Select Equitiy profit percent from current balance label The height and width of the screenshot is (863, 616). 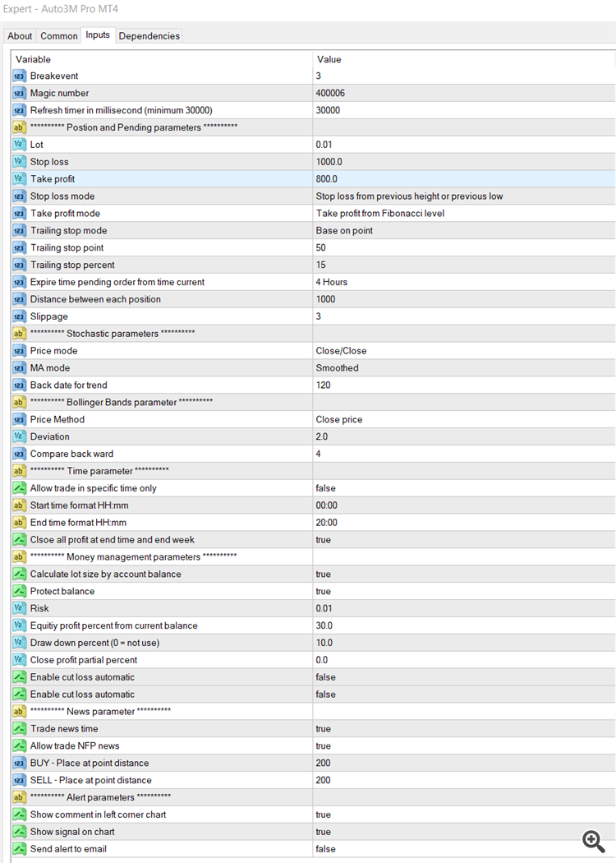coord(114,625)
